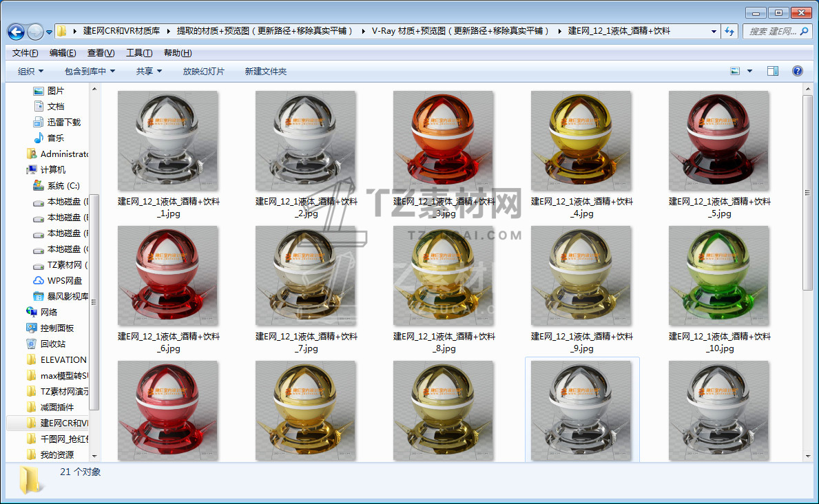Select yellow glass thumbnail _4.jpg
The height and width of the screenshot is (504, 819).
coord(581,141)
